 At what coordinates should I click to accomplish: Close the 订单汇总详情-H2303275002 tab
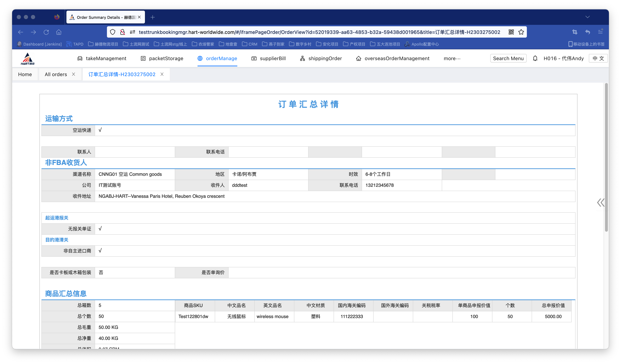[x=162, y=74]
